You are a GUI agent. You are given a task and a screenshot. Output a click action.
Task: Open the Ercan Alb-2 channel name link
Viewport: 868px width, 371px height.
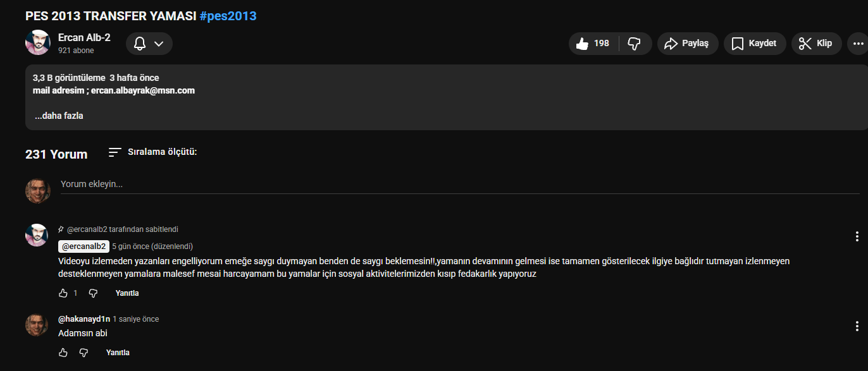pos(84,37)
